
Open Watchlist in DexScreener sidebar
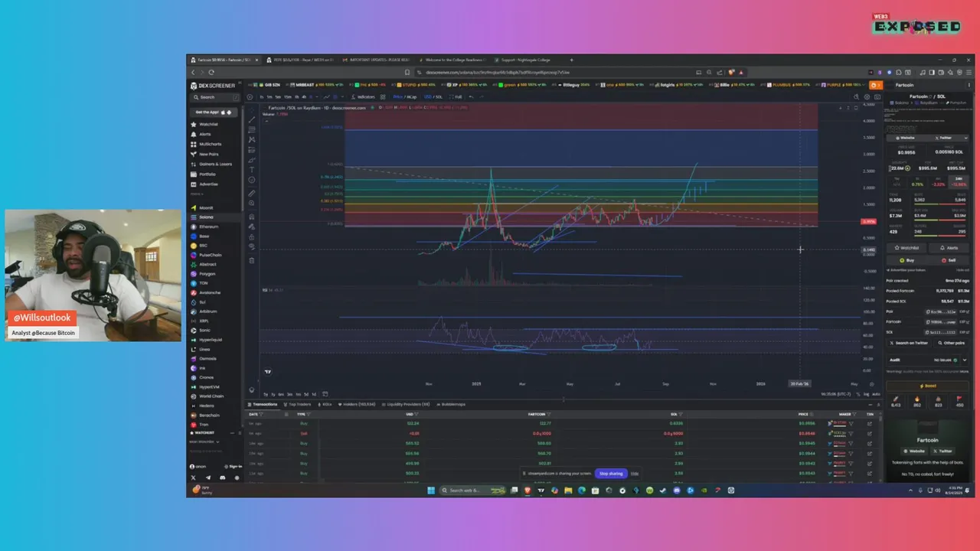(208, 124)
